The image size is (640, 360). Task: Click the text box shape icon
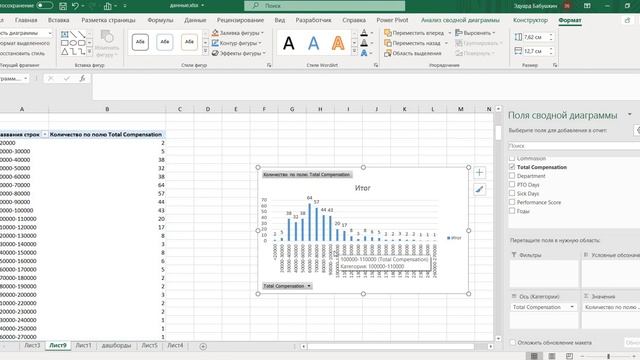[64, 34]
